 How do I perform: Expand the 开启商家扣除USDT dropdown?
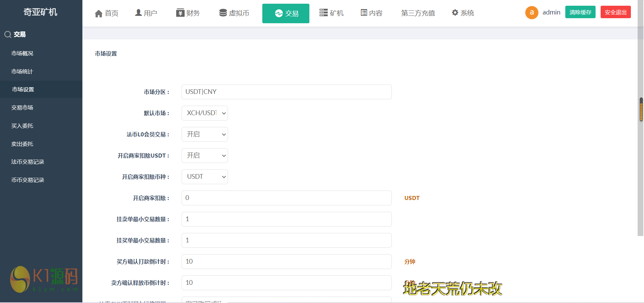[x=205, y=156]
